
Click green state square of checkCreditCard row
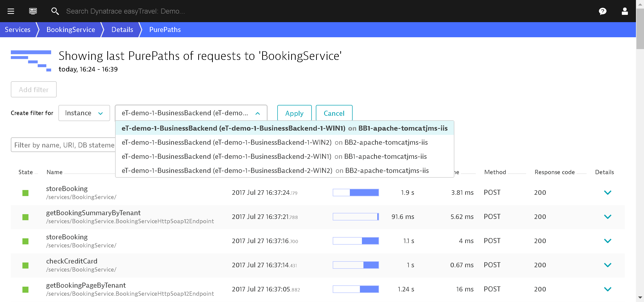[25, 265]
